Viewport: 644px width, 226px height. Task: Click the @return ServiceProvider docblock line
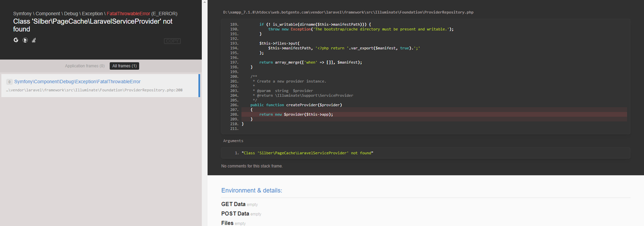(x=303, y=95)
